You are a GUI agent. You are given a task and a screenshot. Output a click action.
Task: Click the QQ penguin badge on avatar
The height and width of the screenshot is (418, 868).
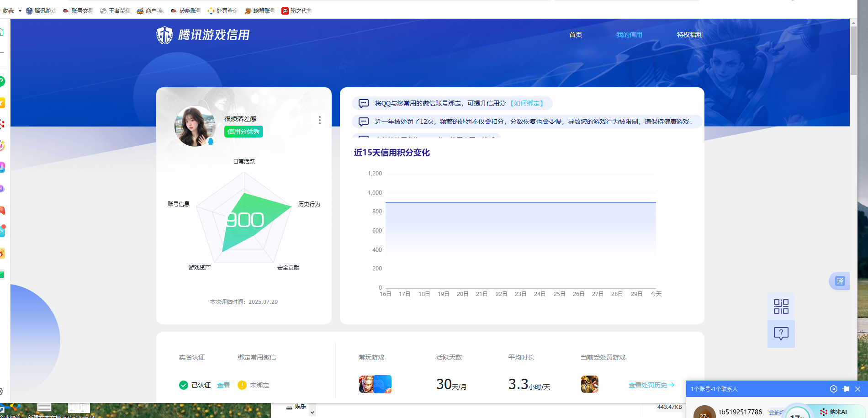click(211, 141)
